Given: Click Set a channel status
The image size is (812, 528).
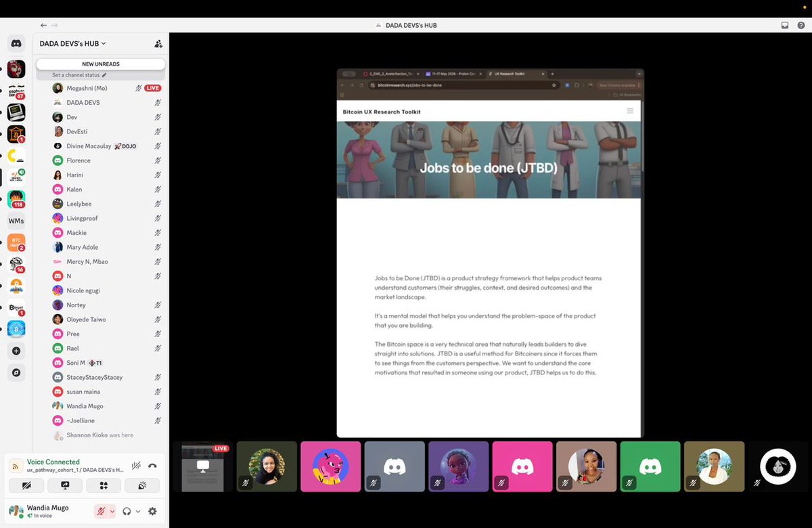Looking at the screenshot, I should point(76,75).
